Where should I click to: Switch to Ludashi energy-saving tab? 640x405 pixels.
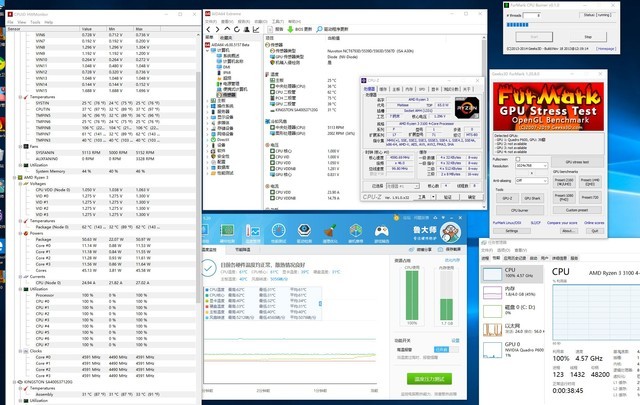coord(242,249)
